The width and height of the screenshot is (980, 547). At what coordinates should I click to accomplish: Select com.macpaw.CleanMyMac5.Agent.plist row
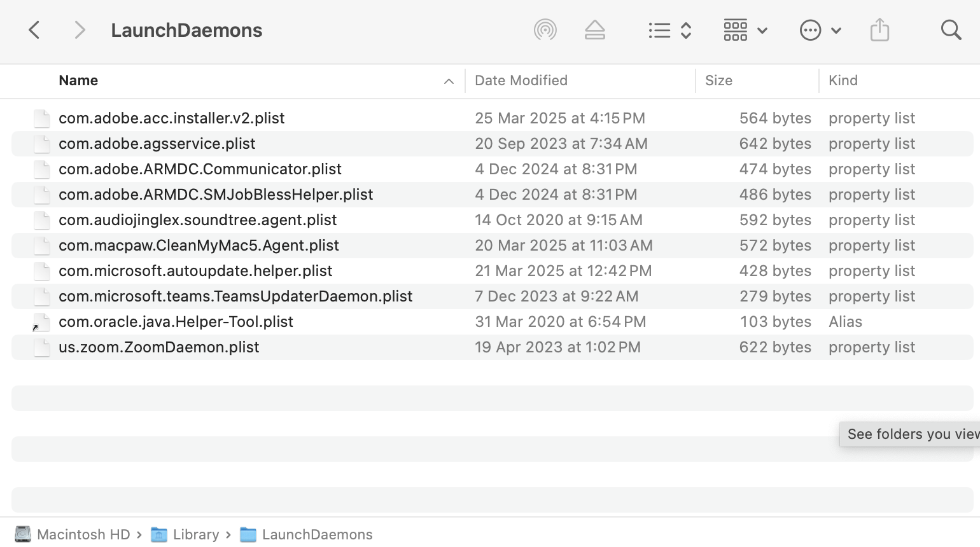199,246
